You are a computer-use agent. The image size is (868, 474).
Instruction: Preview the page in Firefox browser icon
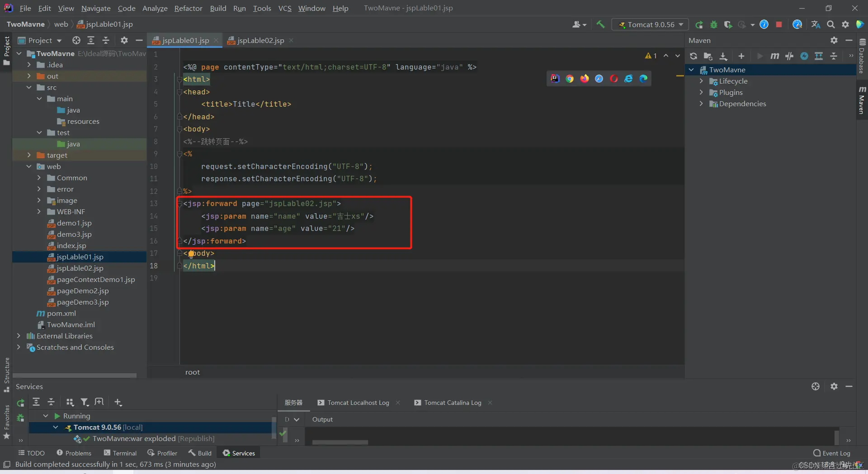[x=585, y=79]
